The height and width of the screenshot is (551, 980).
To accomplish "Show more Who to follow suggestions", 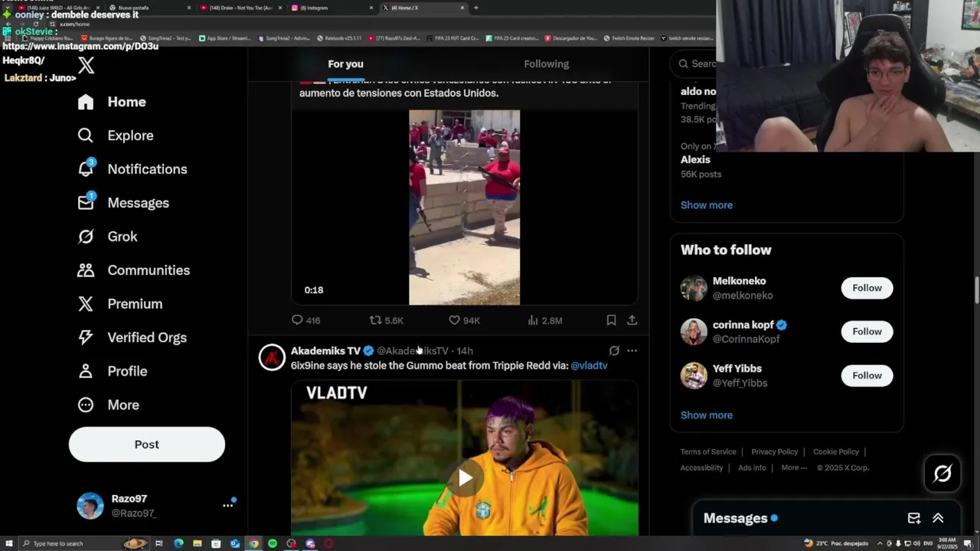I will click(x=707, y=415).
